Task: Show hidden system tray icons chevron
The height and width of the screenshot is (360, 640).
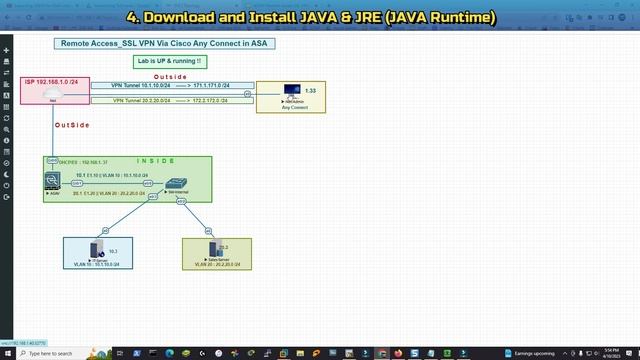Action: point(565,353)
